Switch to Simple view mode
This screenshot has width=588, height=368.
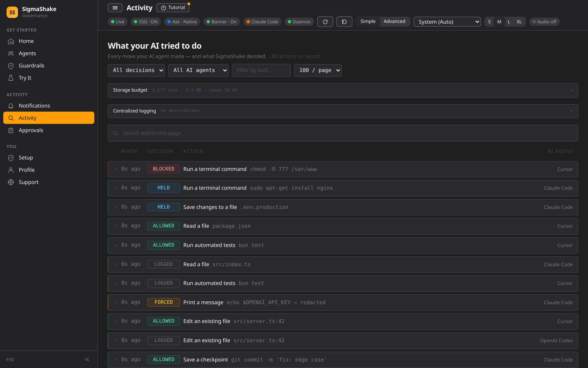point(368,21)
